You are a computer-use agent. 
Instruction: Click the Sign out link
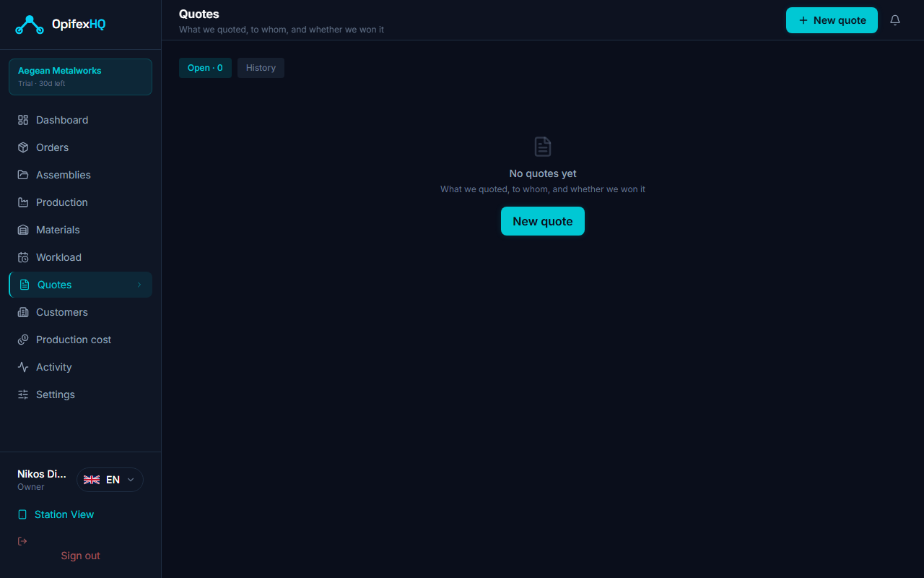tap(81, 556)
